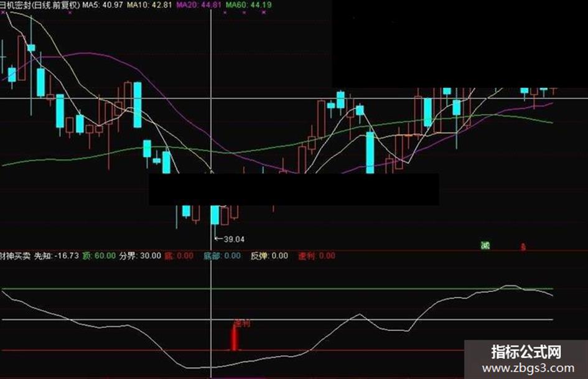Click the green 顶: 60.00 value
This screenshot has width=588, height=379.
tap(99, 256)
